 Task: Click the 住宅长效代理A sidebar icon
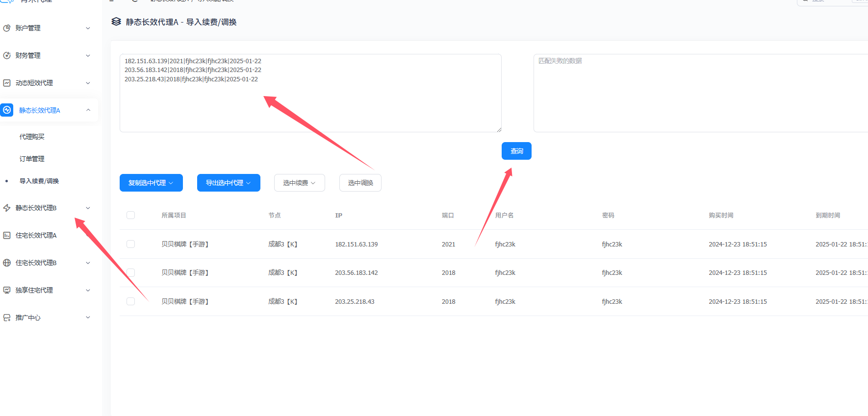[x=7, y=236]
